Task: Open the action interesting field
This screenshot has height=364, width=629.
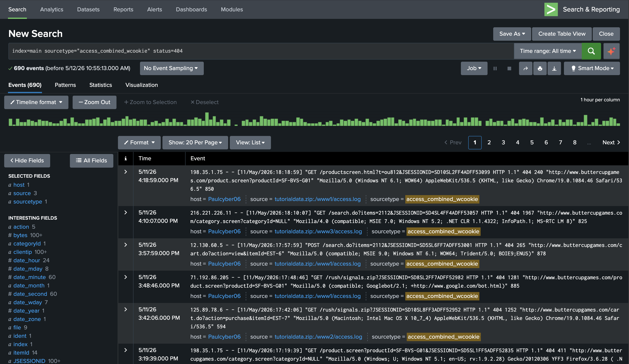Action: 21,227
